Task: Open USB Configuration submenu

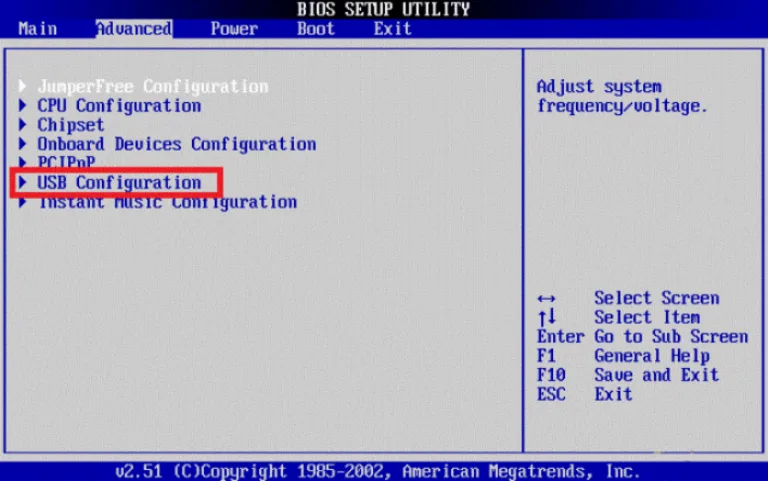Action: click(119, 182)
